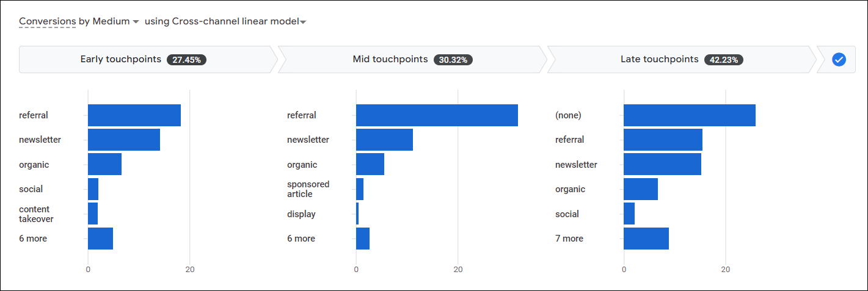
Task: Click the 7 more label in Late touchpoints
Action: coord(569,239)
